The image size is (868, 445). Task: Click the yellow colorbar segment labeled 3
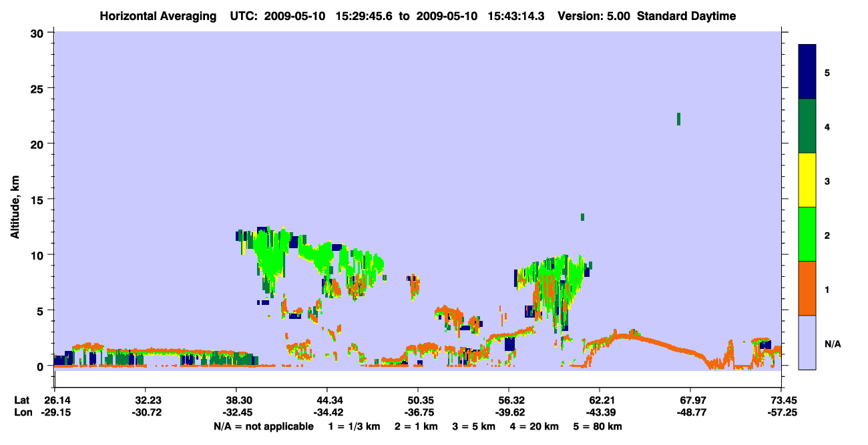pos(807,180)
